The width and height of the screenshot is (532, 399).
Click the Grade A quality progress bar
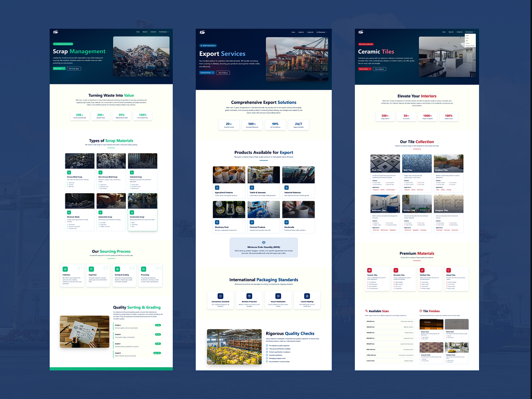coord(158,325)
